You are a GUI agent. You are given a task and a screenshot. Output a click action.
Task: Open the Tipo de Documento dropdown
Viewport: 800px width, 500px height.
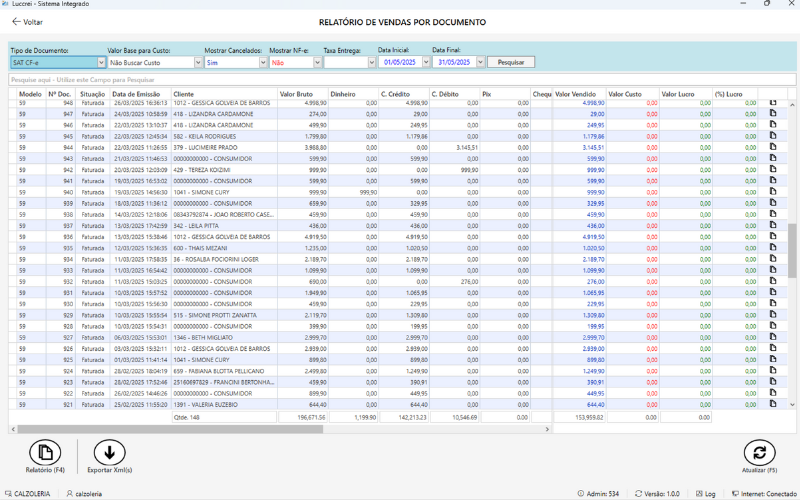pyautogui.click(x=101, y=62)
